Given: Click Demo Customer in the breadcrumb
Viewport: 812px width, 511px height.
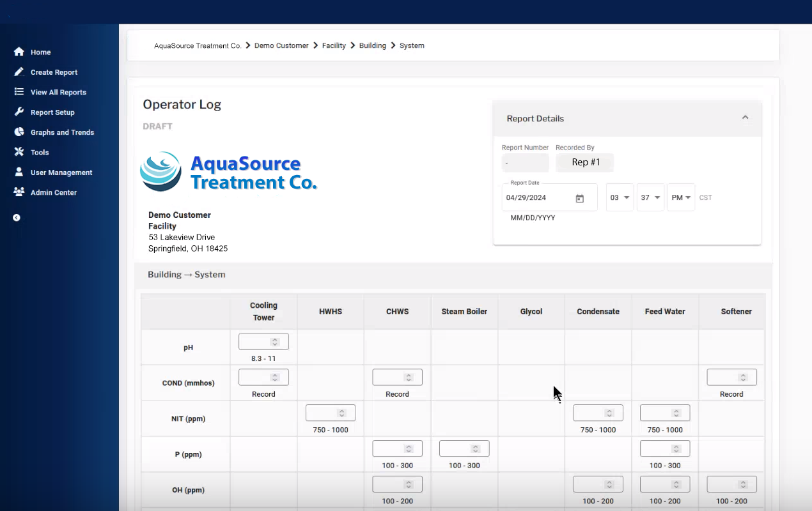Looking at the screenshot, I should [281, 46].
